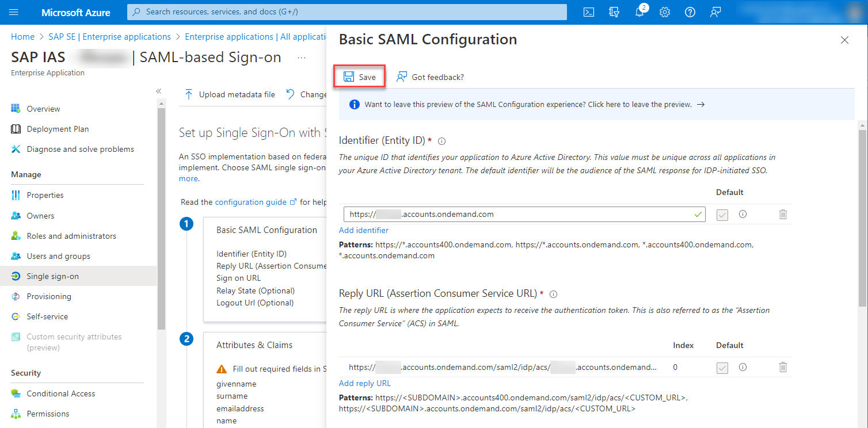Collapse the left navigation menu chevrons

pos(159,91)
